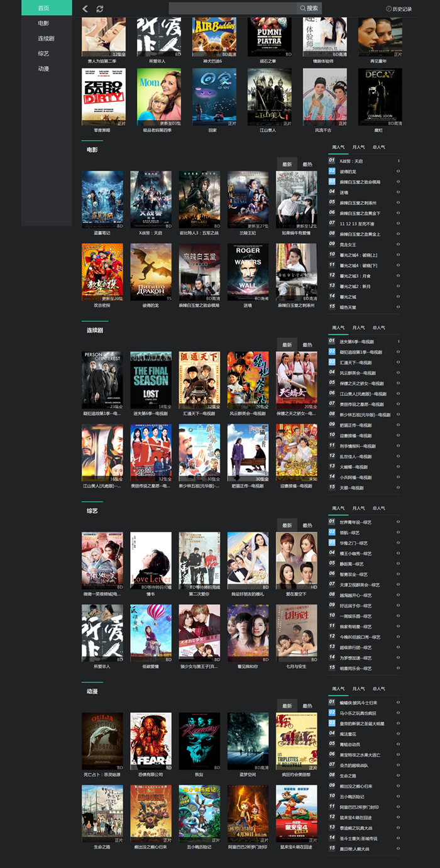Open the 肥猫正传 series poster
The width and height of the screenshot is (440, 868).
click(x=248, y=453)
